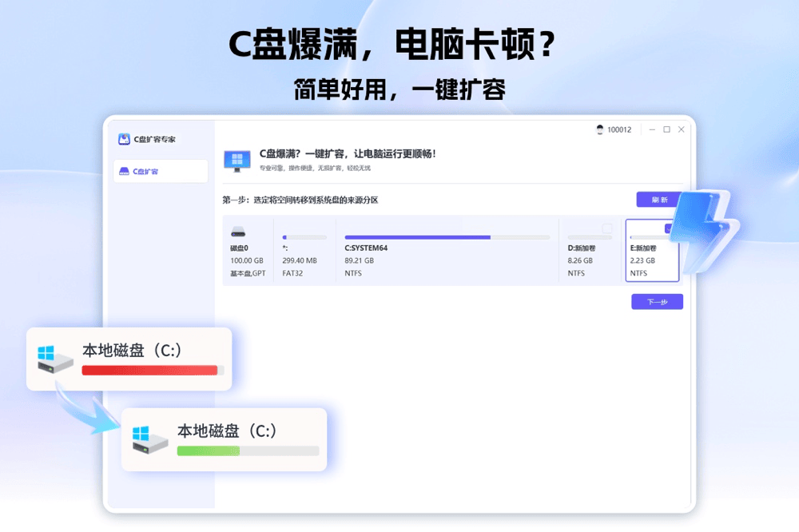This screenshot has width=799, height=532.
Task: Click the 基本盘,GPT disk type text
Action: tap(248, 273)
